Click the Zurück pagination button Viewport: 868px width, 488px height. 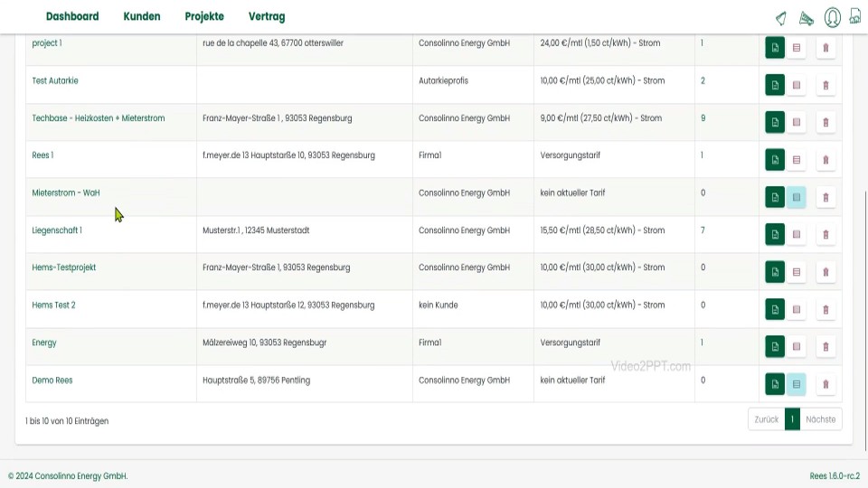[x=766, y=419]
